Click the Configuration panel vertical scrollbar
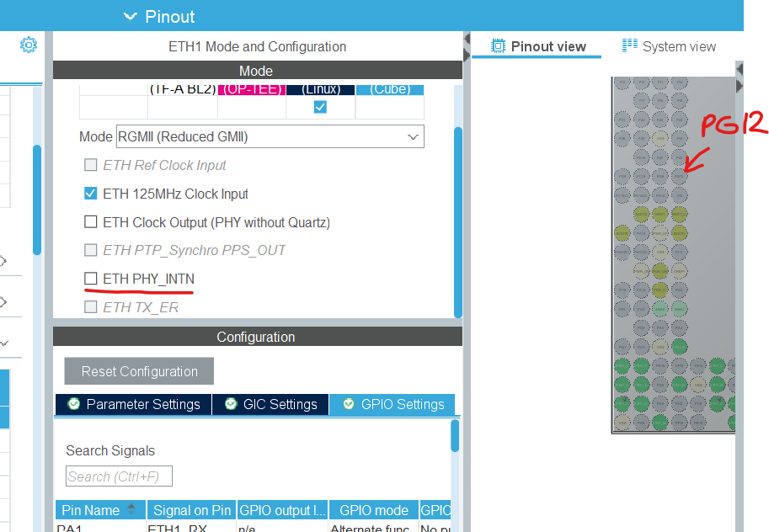This screenshot has height=532, width=769. pos(455,435)
